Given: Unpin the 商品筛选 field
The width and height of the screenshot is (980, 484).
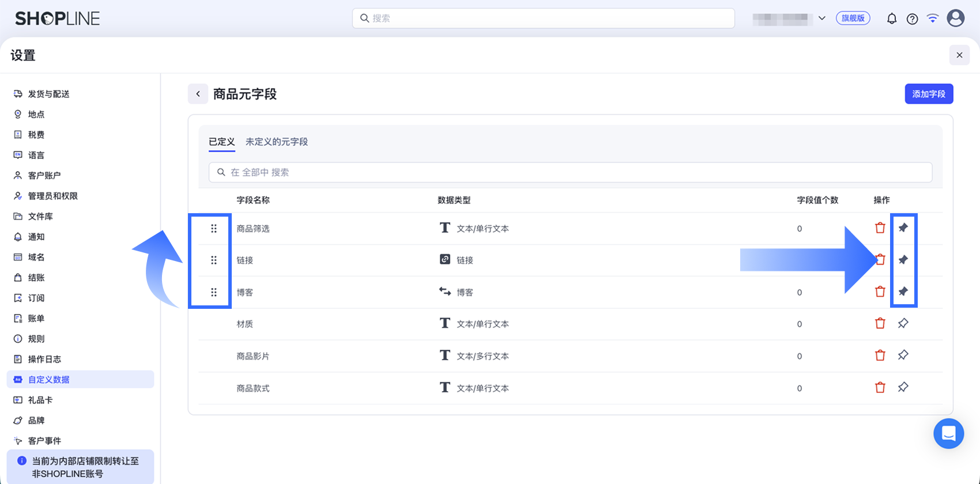Looking at the screenshot, I should [903, 228].
